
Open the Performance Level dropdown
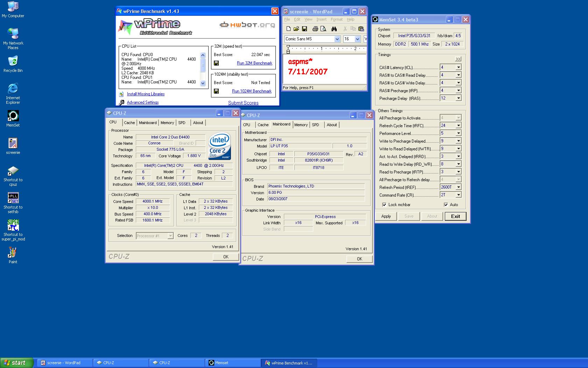tap(458, 133)
